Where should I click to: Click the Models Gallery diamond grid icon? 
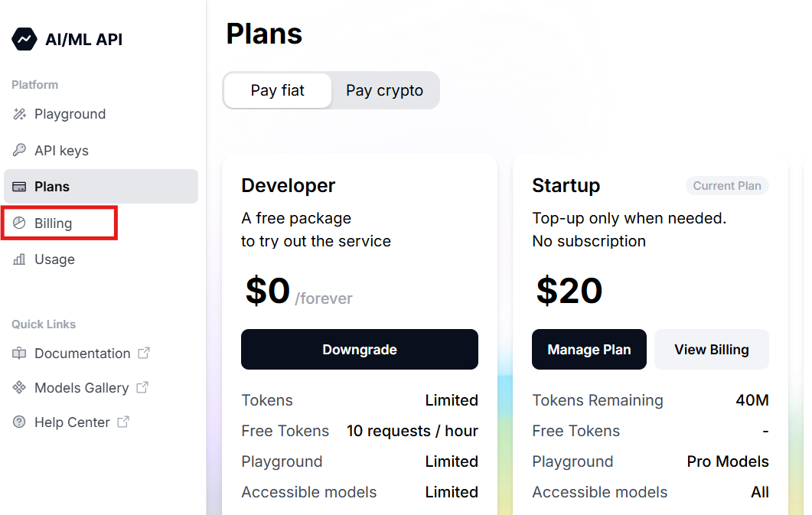[20, 388]
